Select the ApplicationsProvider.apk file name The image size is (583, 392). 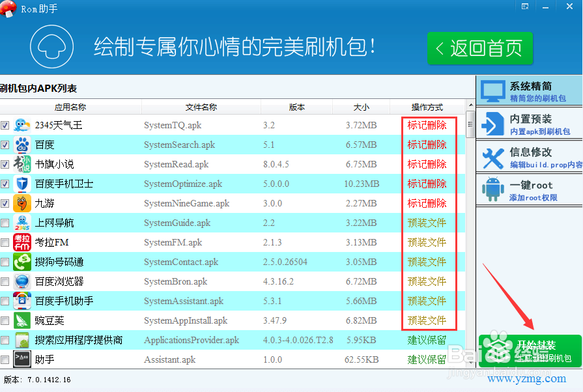pos(192,340)
